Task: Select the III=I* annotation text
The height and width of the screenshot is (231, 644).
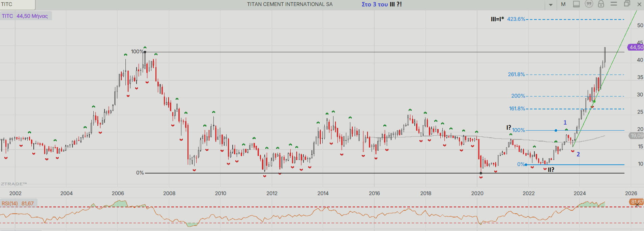Action: pyautogui.click(x=497, y=19)
